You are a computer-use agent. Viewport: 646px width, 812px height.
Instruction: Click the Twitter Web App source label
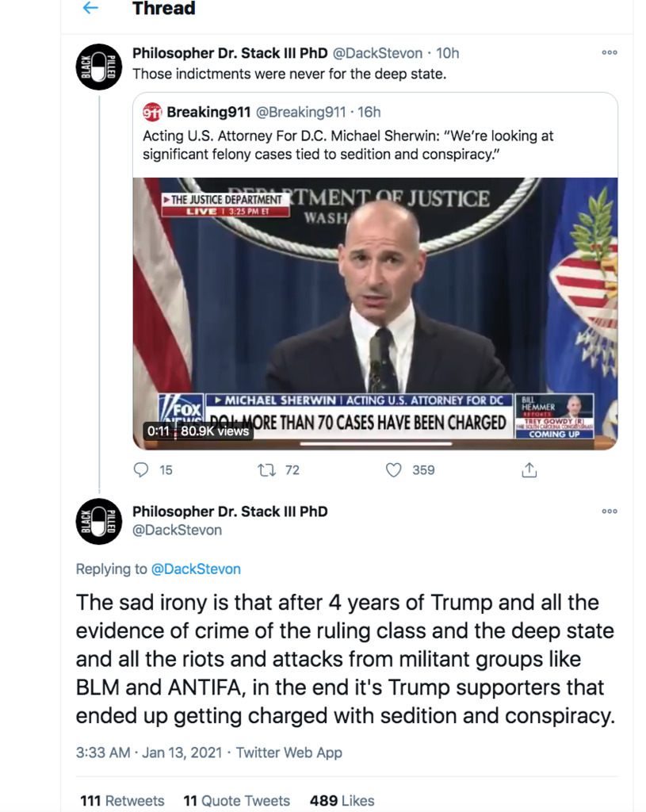(x=289, y=753)
